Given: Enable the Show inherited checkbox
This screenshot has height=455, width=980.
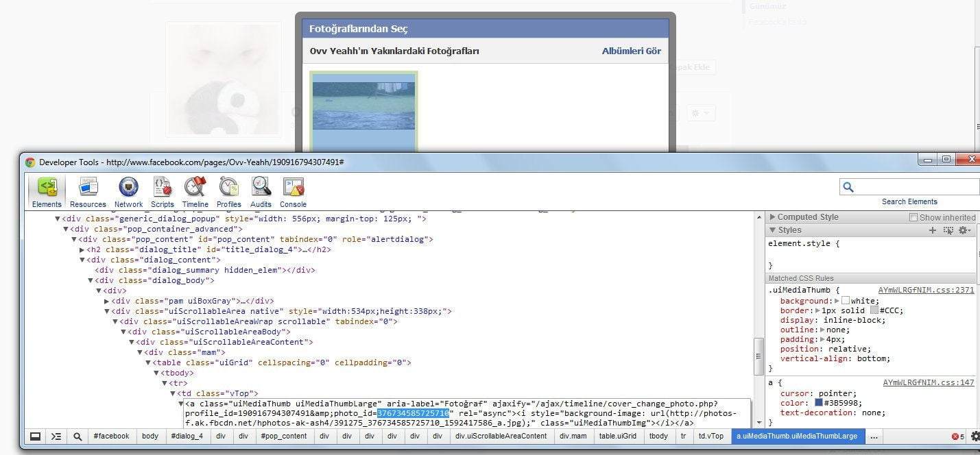Looking at the screenshot, I should 913,217.
